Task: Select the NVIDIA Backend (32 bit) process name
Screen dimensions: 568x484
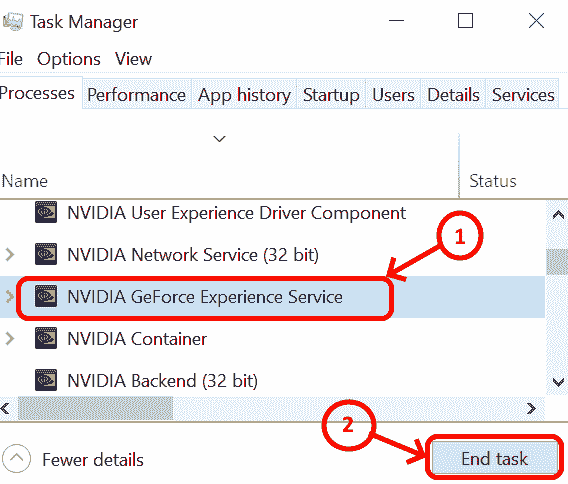Action: [x=163, y=381]
